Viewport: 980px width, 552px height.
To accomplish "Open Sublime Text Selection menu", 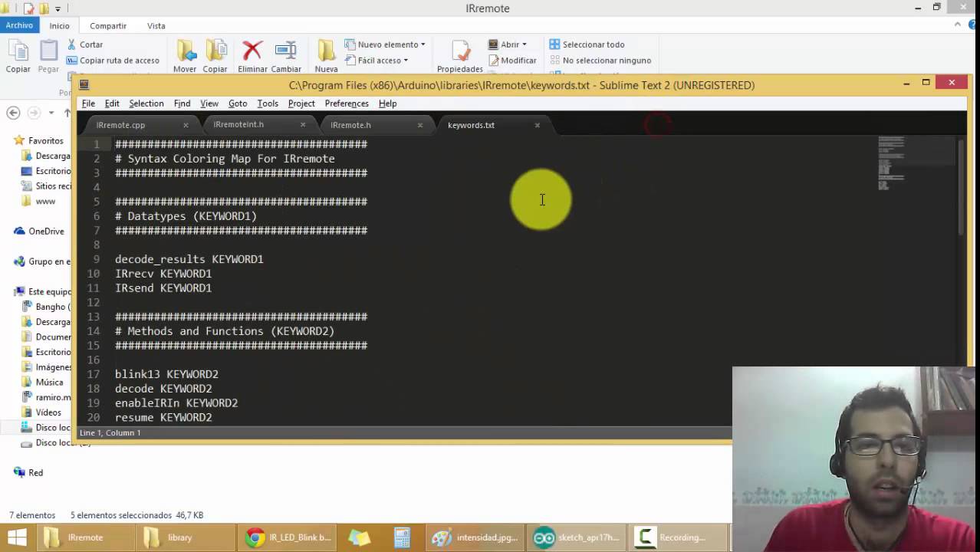I will pyautogui.click(x=146, y=103).
